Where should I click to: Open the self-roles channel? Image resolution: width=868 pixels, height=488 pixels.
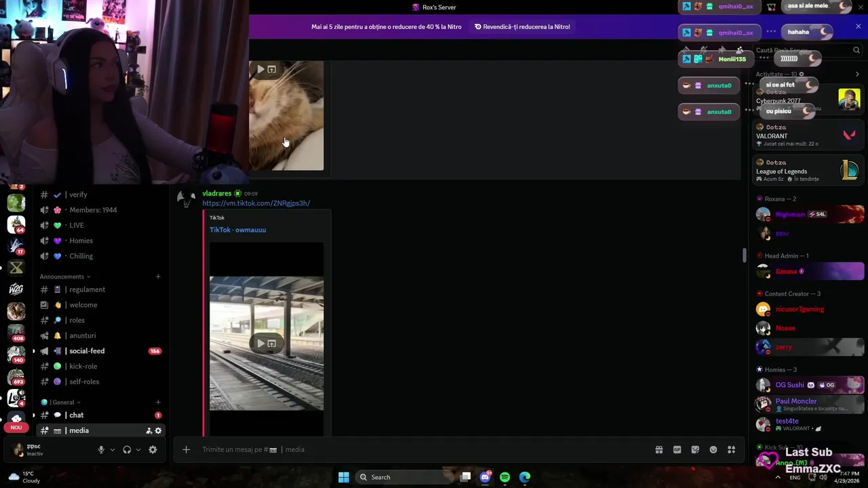(100, 382)
